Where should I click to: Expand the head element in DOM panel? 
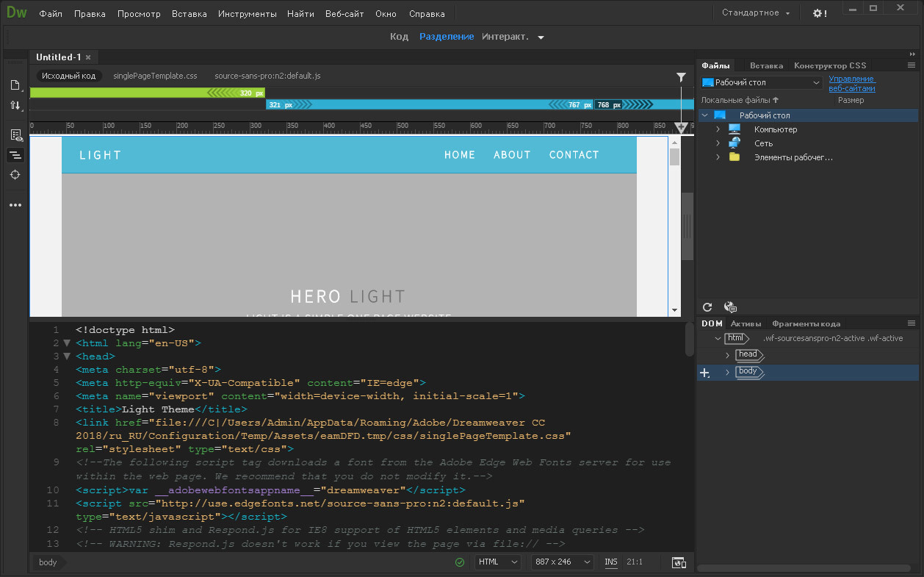pos(728,355)
